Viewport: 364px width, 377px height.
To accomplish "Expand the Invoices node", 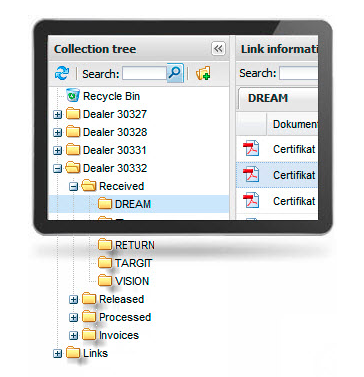I will tap(74, 336).
